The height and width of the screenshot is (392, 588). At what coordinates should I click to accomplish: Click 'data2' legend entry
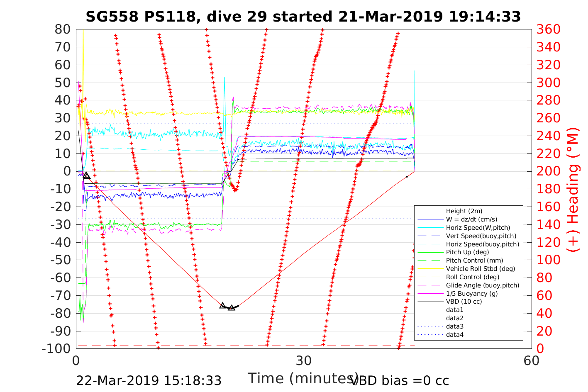[455, 318]
